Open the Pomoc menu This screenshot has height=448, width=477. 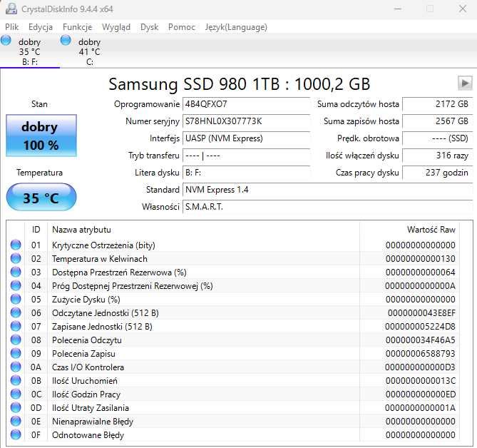182,27
